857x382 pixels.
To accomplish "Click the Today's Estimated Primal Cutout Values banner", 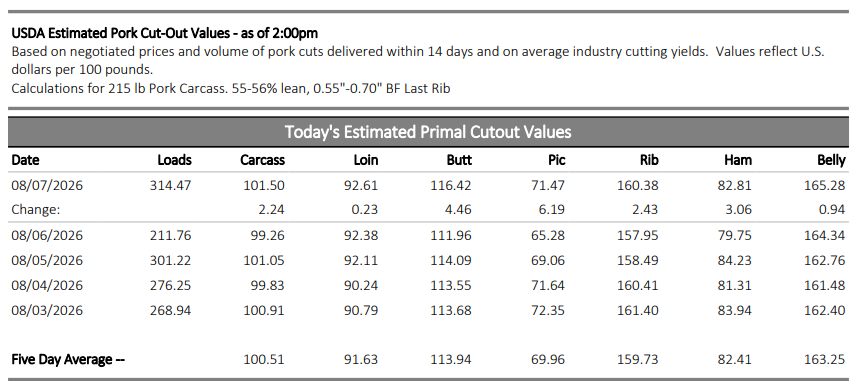I will coord(428,132).
